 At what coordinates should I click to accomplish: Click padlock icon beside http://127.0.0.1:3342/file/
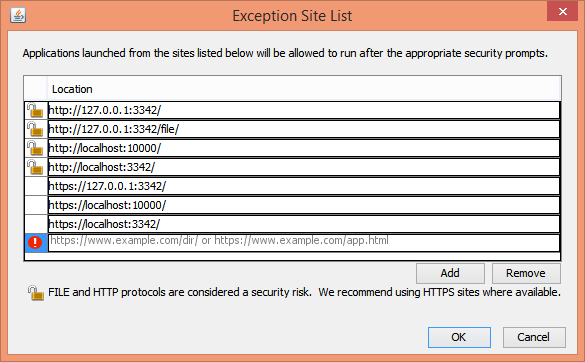pyautogui.click(x=35, y=129)
